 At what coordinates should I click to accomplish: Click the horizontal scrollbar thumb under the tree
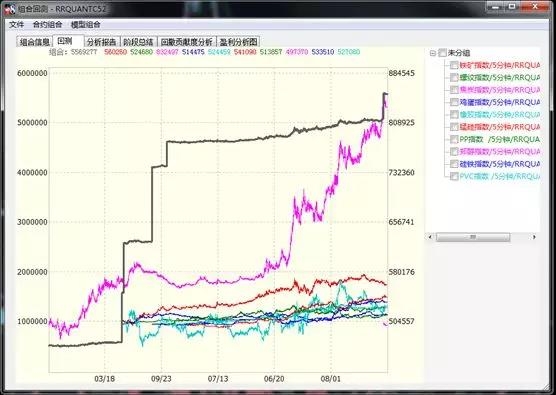[x=473, y=237]
